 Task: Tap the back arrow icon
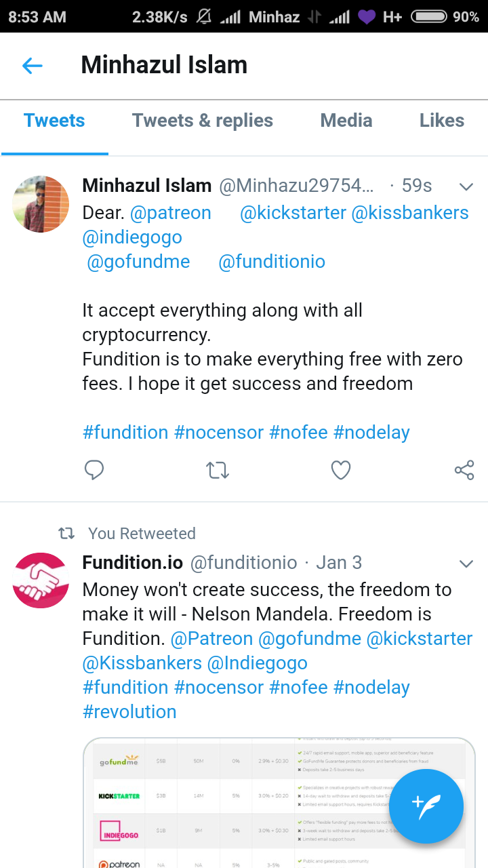[33, 66]
